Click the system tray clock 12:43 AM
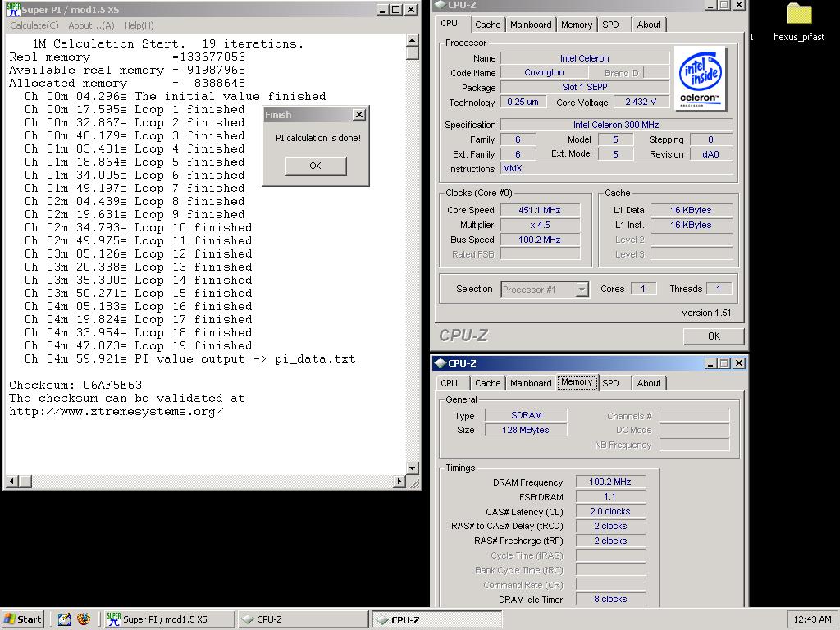Viewport: 840px width, 630px height. 812,619
